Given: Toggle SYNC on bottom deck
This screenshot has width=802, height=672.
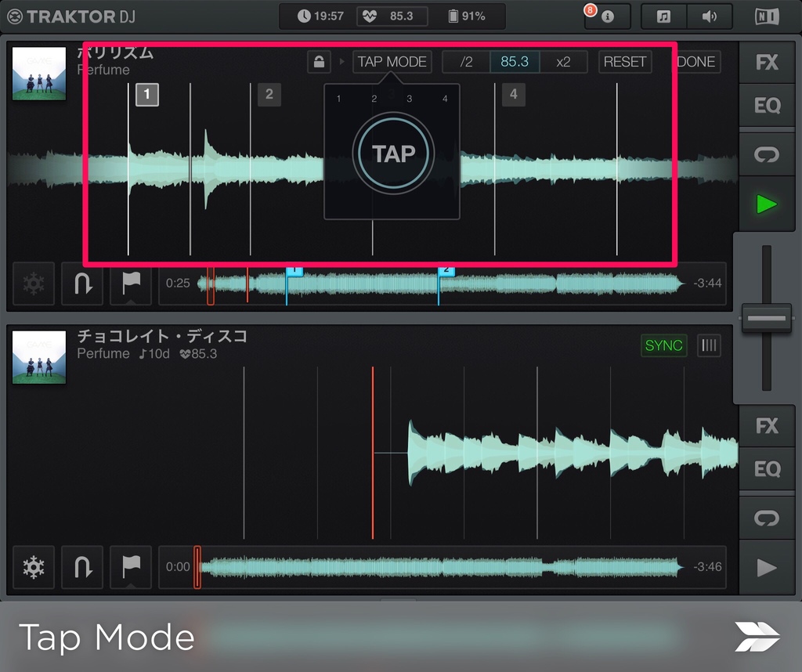Looking at the screenshot, I should [664, 345].
